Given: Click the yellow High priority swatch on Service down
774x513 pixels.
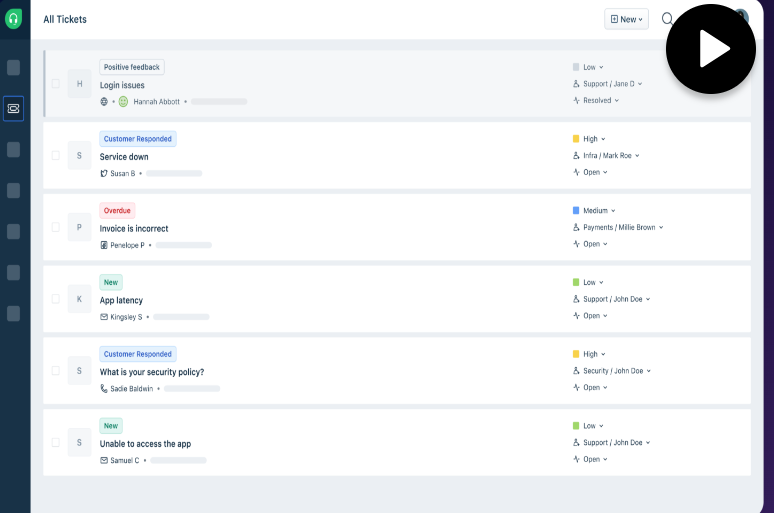Looking at the screenshot, I should pos(576,139).
